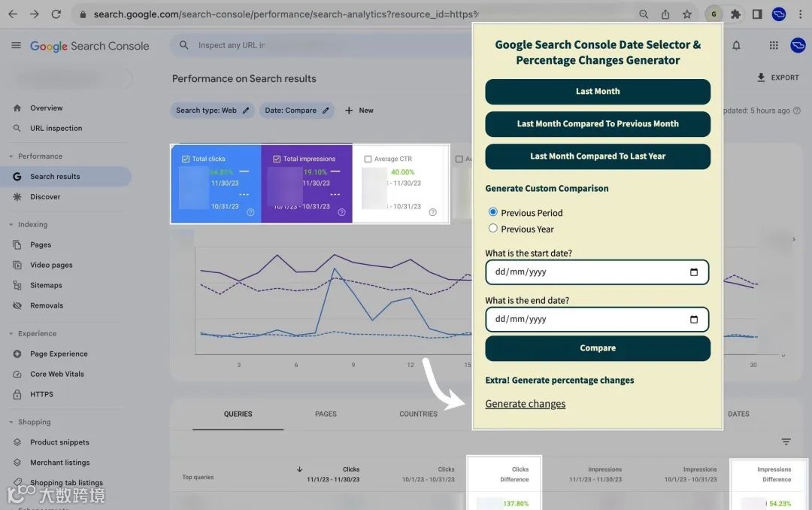
Task: Switch to the COUNTRIES tab
Action: 419,414
